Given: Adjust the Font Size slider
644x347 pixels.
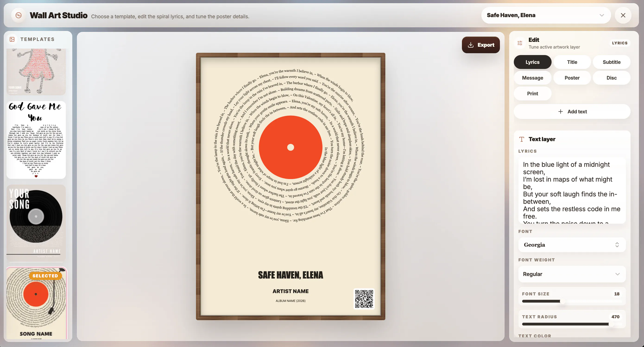Looking at the screenshot, I should pos(572,301).
